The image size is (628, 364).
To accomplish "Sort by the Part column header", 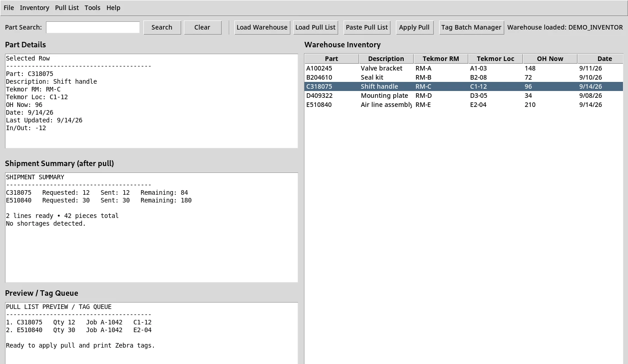I will pos(332,59).
